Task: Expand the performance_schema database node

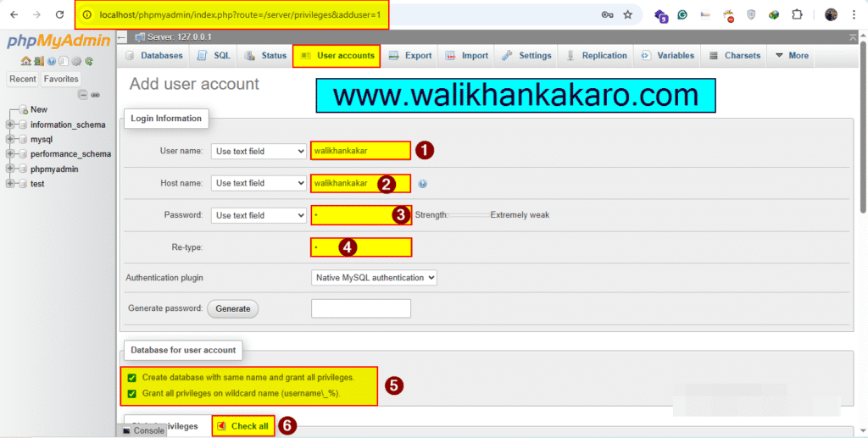Action: (x=10, y=153)
